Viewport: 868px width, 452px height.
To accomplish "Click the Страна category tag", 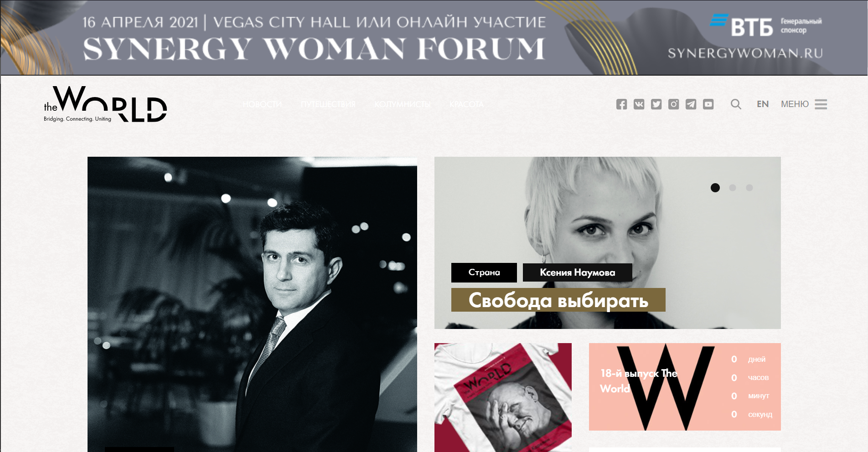I will (484, 272).
